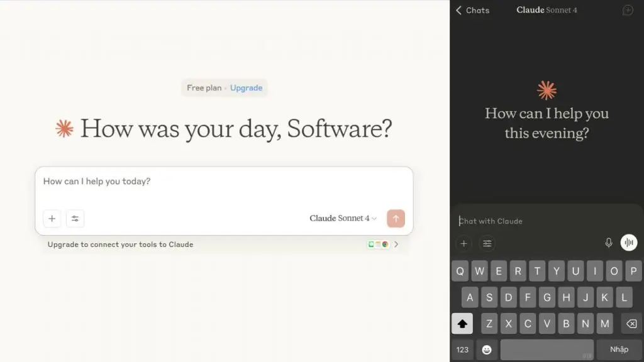This screenshot has width=644, height=362.
Task: Tap the Claude Sonnet 4 title in mobile header
Action: (x=547, y=10)
